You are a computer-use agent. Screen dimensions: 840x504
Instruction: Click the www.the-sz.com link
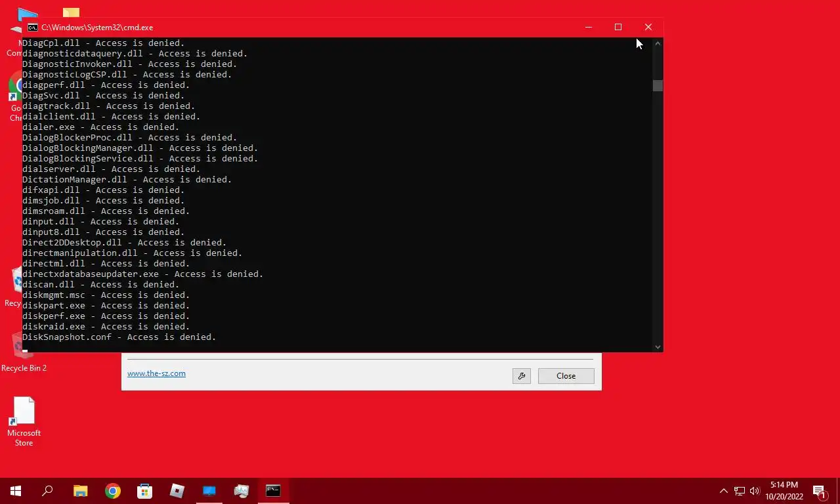click(156, 373)
